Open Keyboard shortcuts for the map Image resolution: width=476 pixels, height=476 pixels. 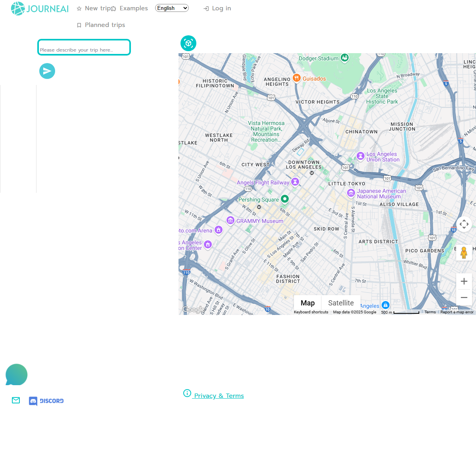311,312
